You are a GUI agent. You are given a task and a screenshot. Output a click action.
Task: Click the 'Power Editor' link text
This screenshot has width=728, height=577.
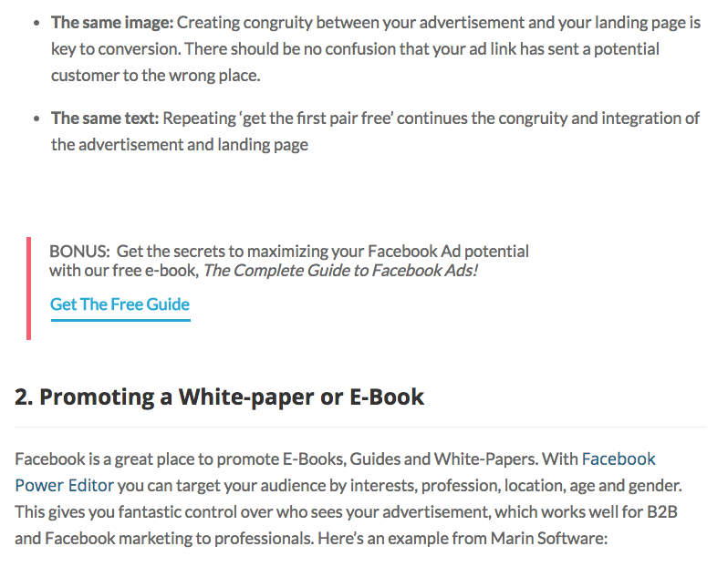click(x=64, y=486)
